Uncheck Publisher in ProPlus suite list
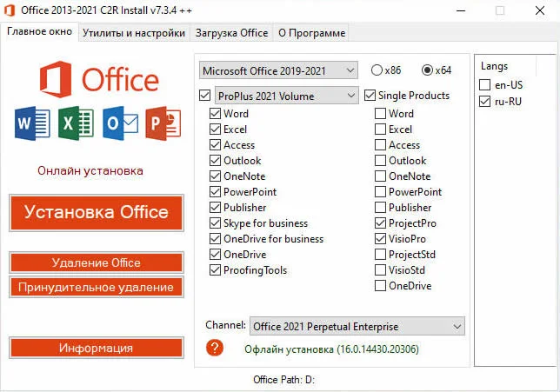 click(x=215, y=208)
